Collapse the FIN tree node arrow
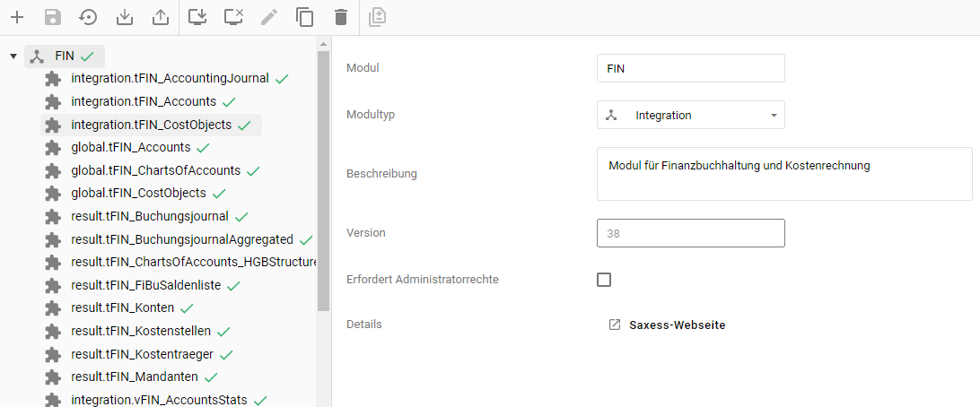The height and width of the screenshot is (407, 980). click(13, 56)
